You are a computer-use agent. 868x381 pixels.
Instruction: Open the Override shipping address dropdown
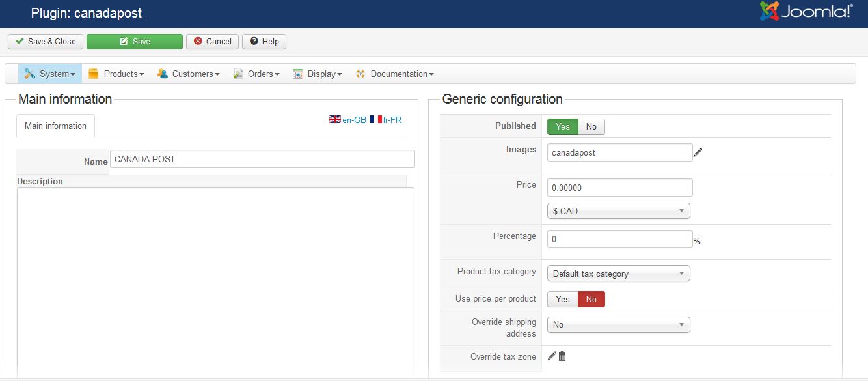coord(618,324)
